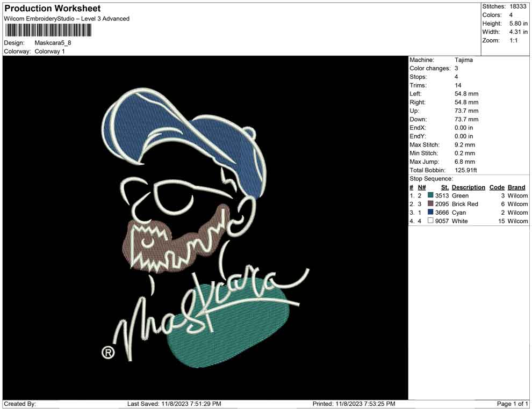532x409 pixels.
Task: Click the Trims value 14
Action: [458, 85]
